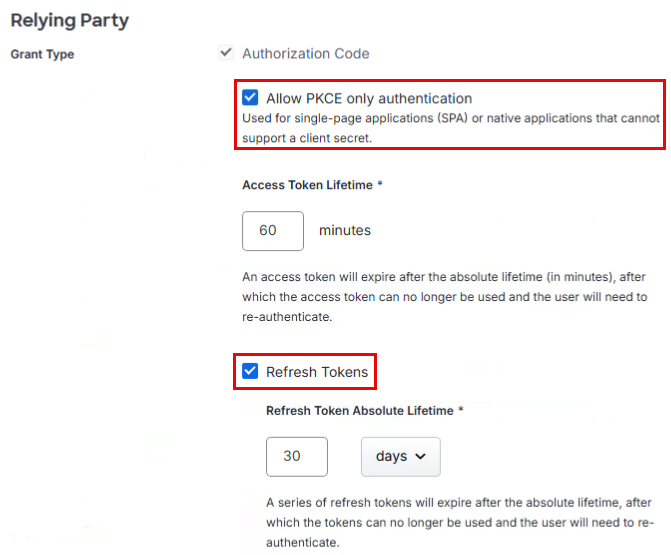Toggle the Authorization Code grant type checkbox
This screenshot has width=671, height=555.
coord(226,54)
